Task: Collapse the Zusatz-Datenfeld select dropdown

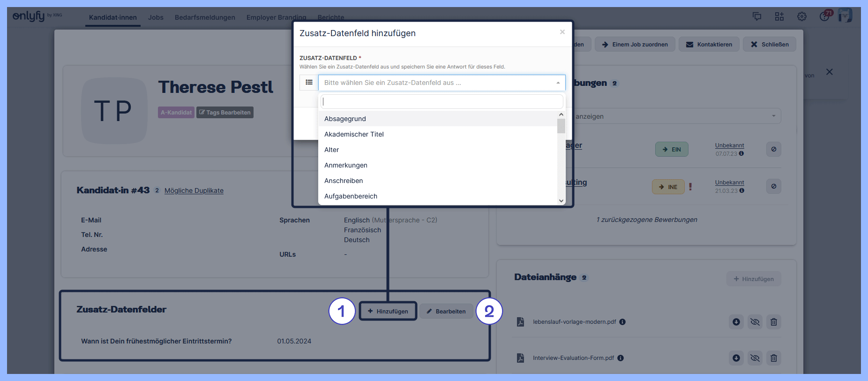Action: (x=558, y=83)
